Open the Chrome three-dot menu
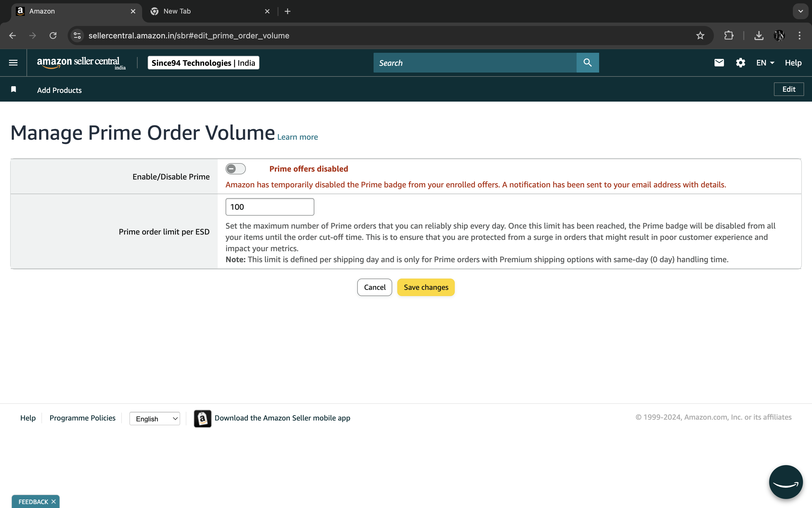Viewport: 812px width, 508px height. pyautogui.click(x=799, y=36)
